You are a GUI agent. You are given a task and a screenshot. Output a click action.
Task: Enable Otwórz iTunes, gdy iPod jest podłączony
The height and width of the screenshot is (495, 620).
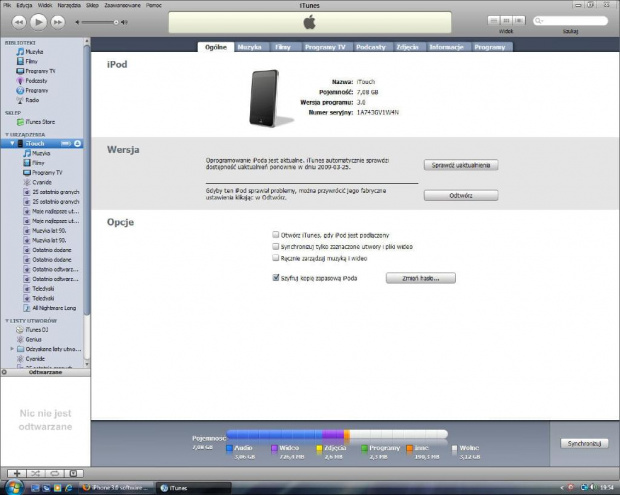[276, 235]
